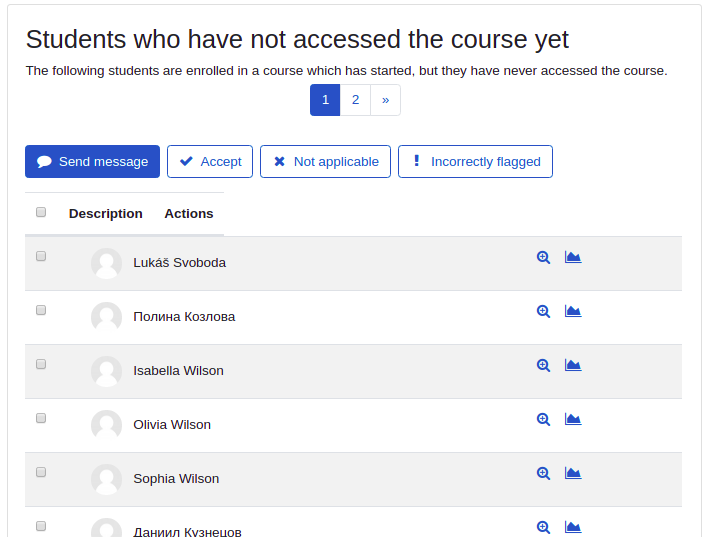The width and height of the screenshot is (702, 537).
Task: Choose Not applicable for selected students
Action: click(x=325, y=161)
